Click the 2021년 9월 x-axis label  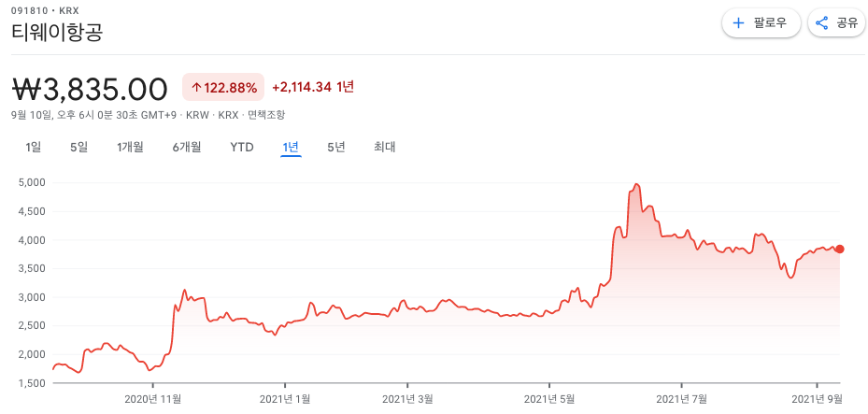(817, 398)
